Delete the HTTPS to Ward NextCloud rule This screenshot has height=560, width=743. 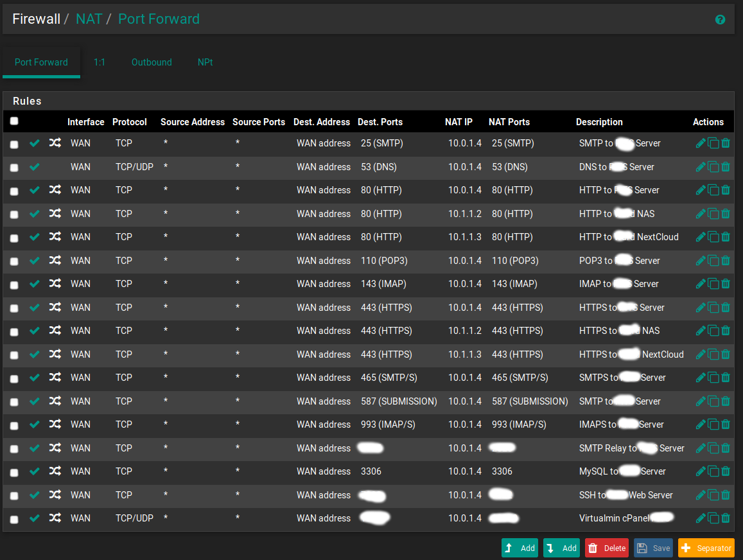coord(726,354)
